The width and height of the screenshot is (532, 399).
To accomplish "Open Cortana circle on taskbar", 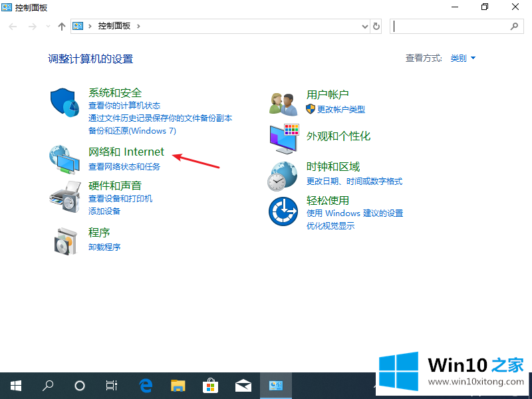I will 80,386.
